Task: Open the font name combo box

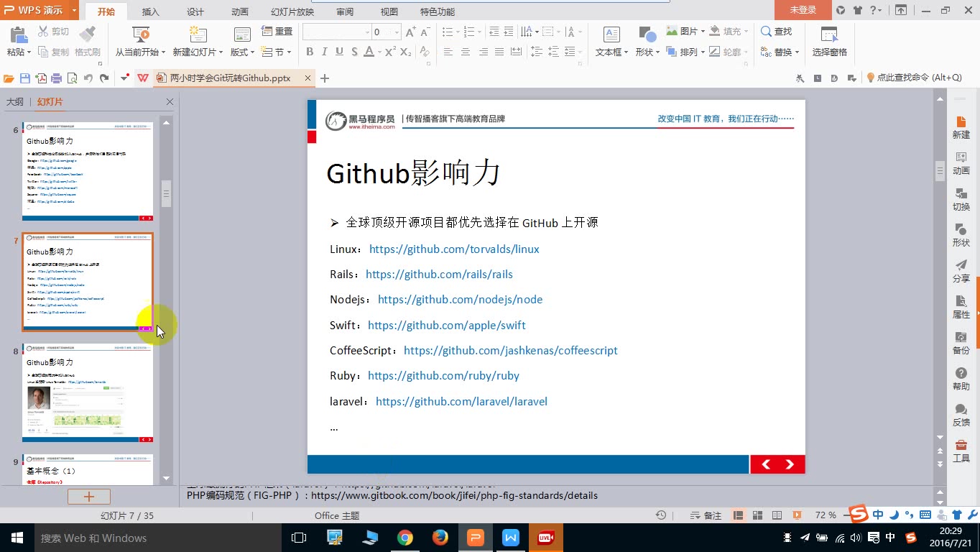Action: point(336,32)
